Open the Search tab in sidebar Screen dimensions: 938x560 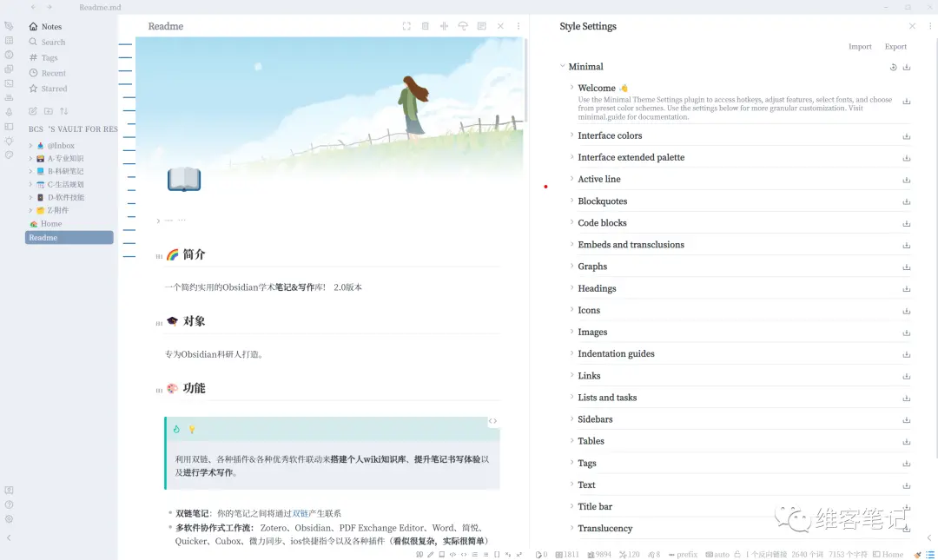point(47,42)
